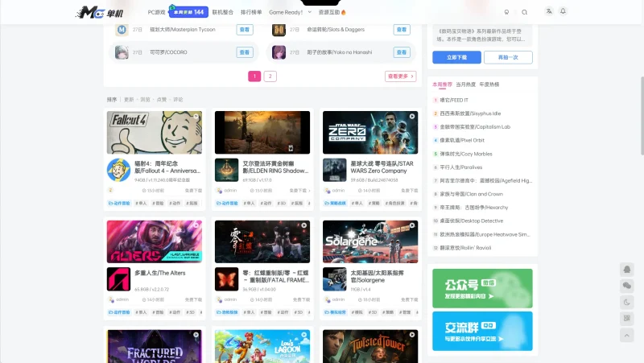The height and width of the screenshot is (363, 644).
Task: Open the notification bell in the header
Action: 563,11
